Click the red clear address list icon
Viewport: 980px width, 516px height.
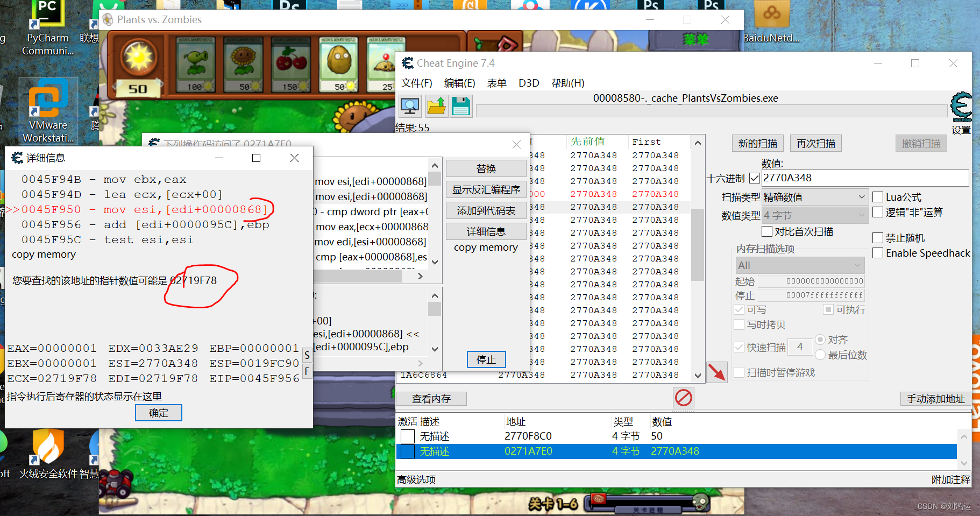(684, 398)
